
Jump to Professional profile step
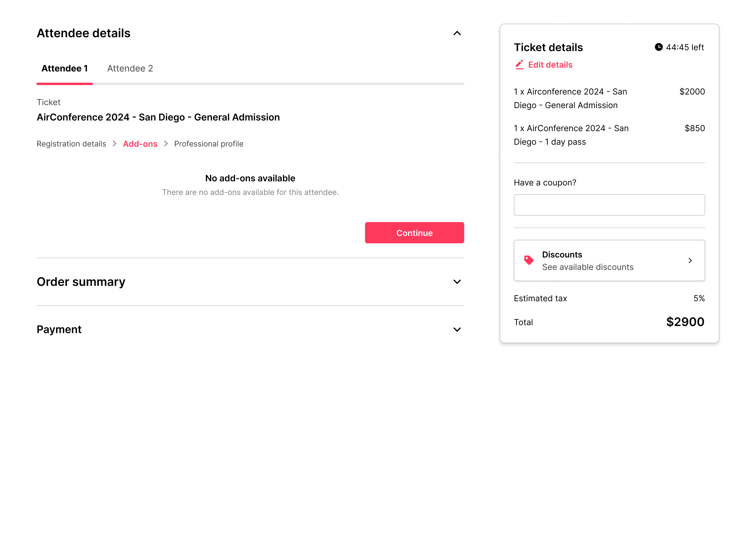(x=208, y=144)
